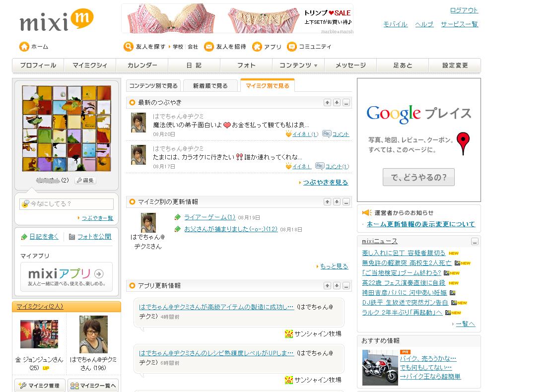554x392 pixels.
Task: Open つぶやきを見る link
Action: (x=326, y=183)
